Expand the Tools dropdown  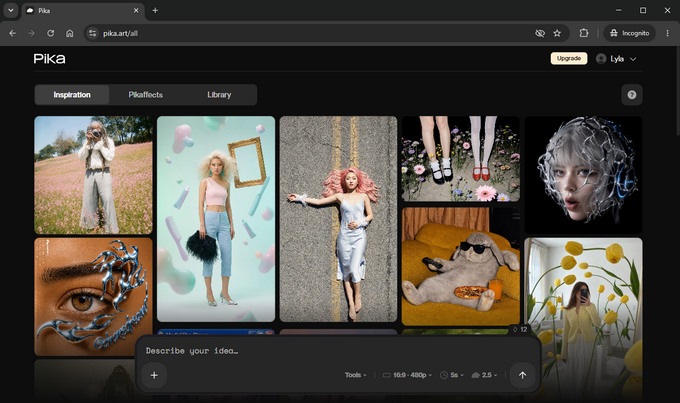tap(356, 375)
